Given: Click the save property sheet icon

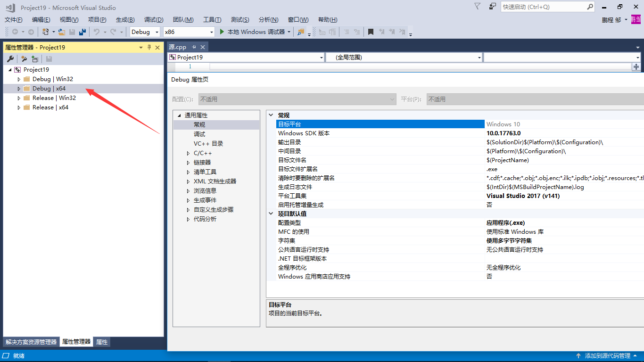Looking at the screenshot, I should (x=49, y=58).
